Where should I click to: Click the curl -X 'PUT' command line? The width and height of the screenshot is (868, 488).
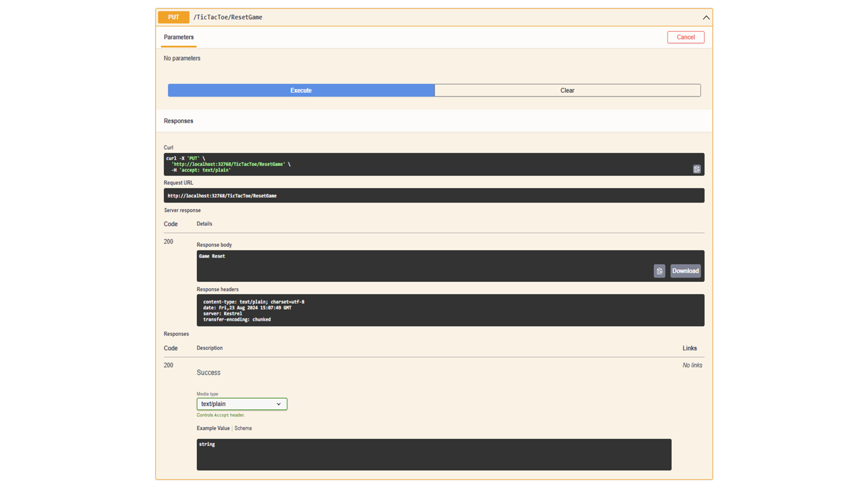(x=186, y=158)
